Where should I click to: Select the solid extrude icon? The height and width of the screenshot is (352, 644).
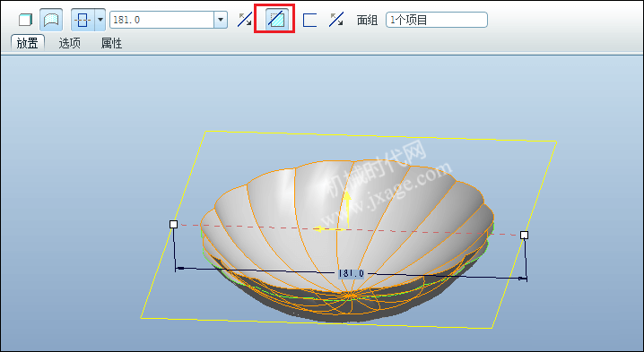(x=25, y=20)
